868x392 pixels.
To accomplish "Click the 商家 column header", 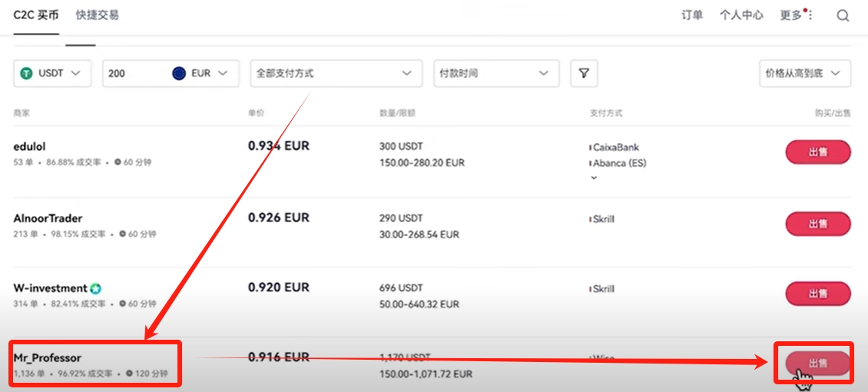I will (21, 113).
